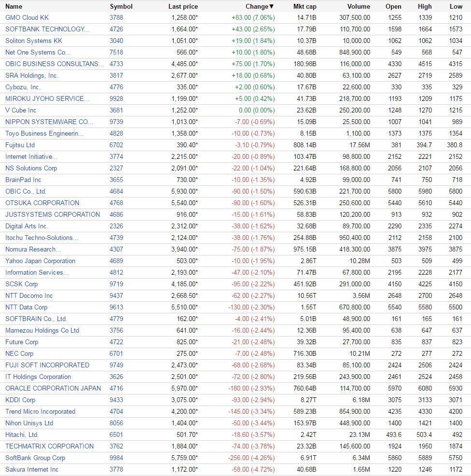This screenshot has width=471, height=476.
Task: Click symbol 9433 for KDDI
Action: [116, 400]
